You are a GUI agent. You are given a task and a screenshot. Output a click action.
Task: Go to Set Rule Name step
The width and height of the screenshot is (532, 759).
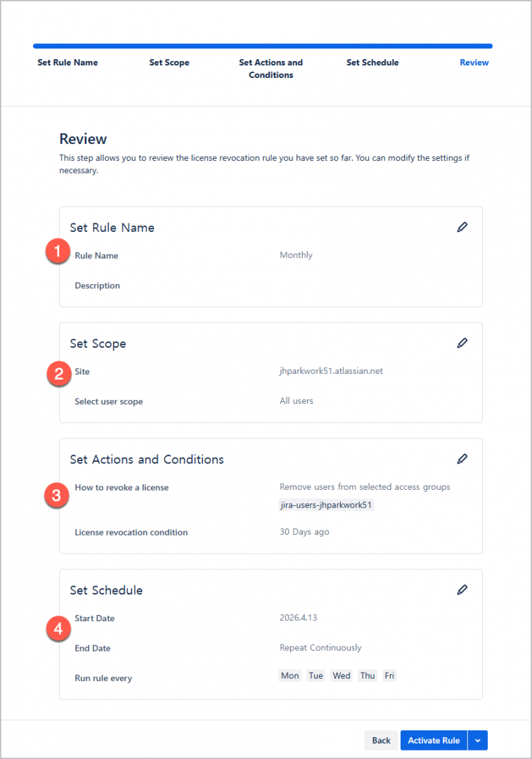pos(67,63)
